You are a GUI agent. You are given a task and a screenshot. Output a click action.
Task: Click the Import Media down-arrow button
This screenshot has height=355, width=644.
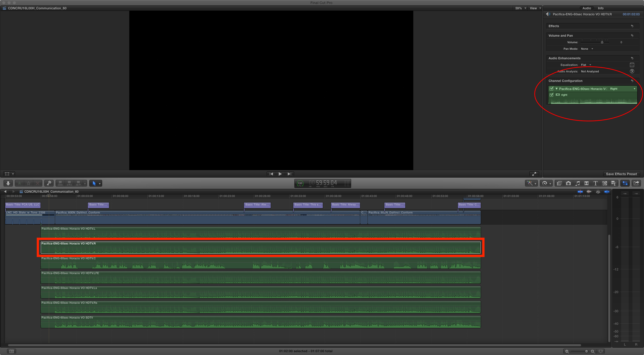tap(8, 183)
